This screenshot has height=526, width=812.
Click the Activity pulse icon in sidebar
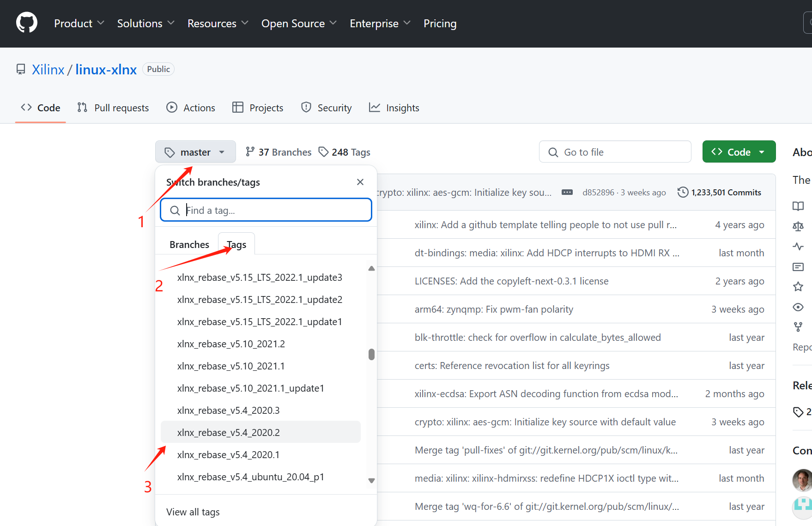coord(798,247)
